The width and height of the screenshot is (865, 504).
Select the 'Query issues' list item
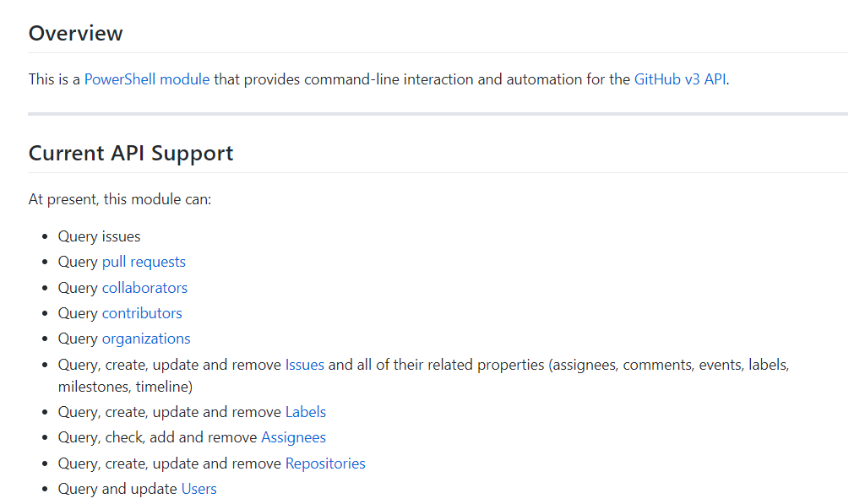(100, 236)
